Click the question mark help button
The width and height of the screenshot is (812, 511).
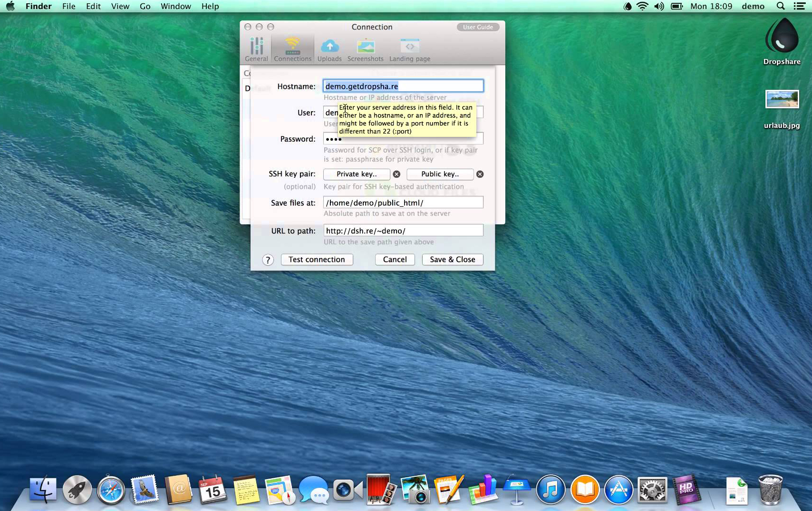coord(268,260)
